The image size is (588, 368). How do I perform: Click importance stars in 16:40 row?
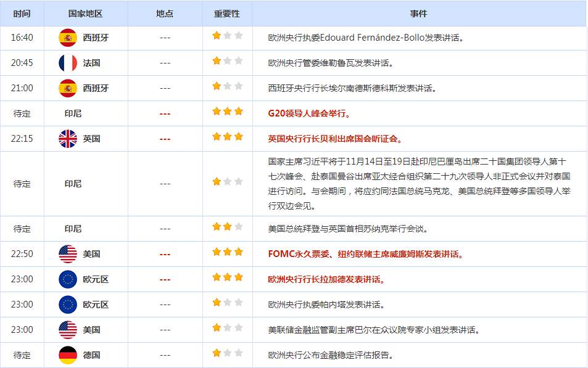pyautogui.click(x=227, y=36)
